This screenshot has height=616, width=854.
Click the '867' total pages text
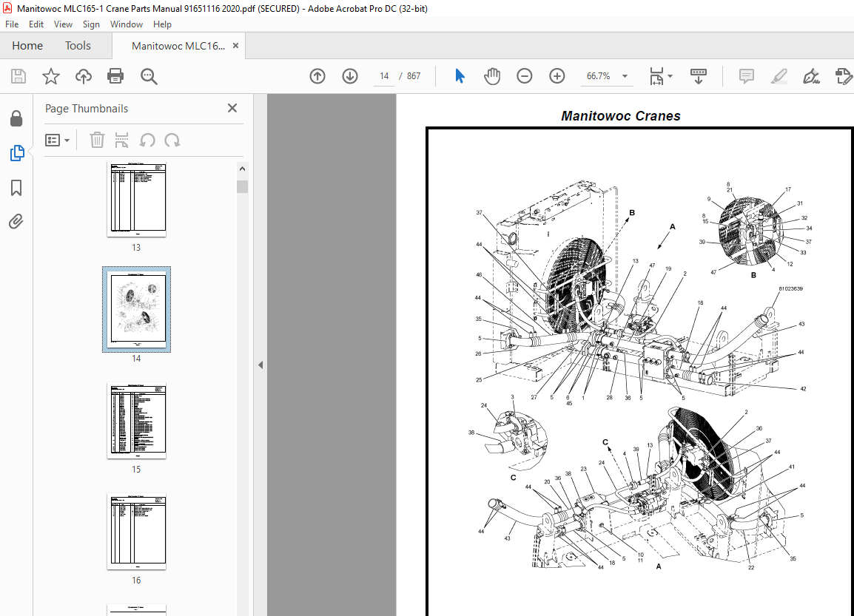coord(414,76)
